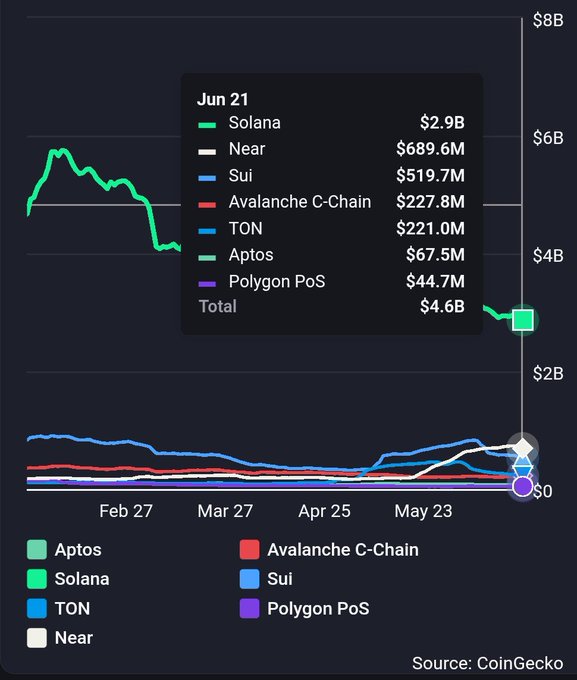577x680 pixels.
Task: Click the $6B axis label
Action: coord(548,138)
